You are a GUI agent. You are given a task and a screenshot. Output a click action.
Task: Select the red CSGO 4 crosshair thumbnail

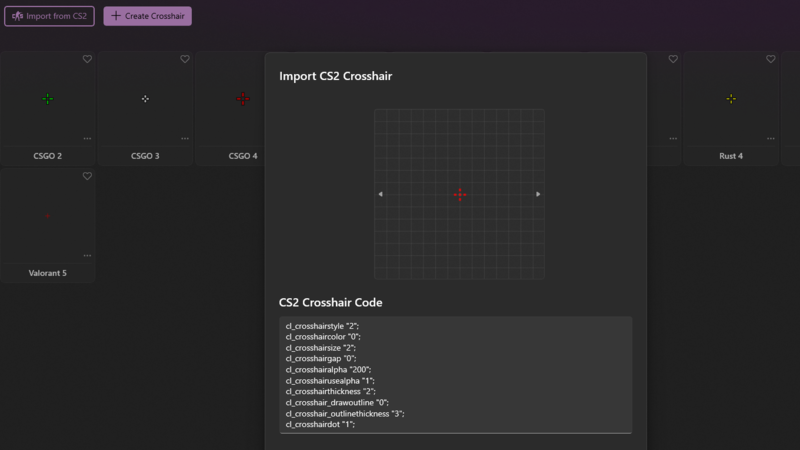(x=243, y=99)
